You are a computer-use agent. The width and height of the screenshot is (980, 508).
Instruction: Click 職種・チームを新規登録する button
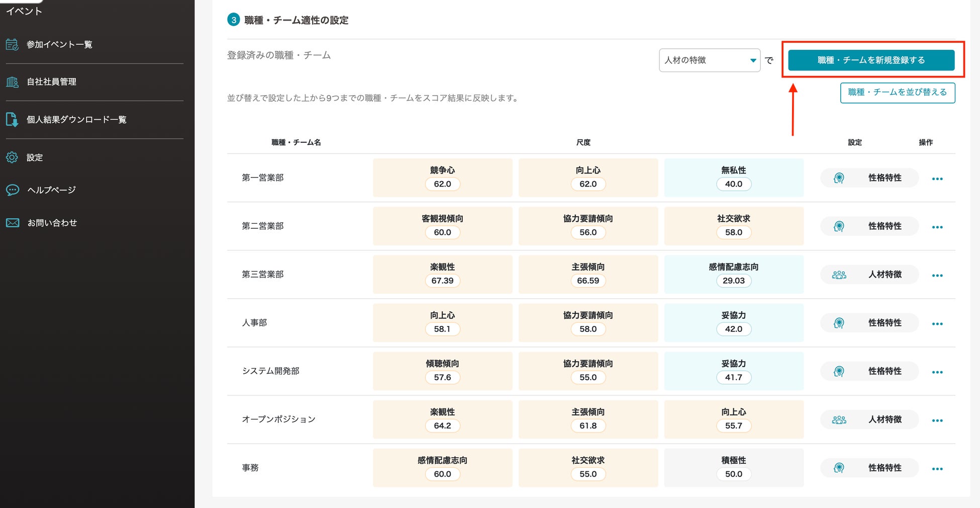pos(871,60)
